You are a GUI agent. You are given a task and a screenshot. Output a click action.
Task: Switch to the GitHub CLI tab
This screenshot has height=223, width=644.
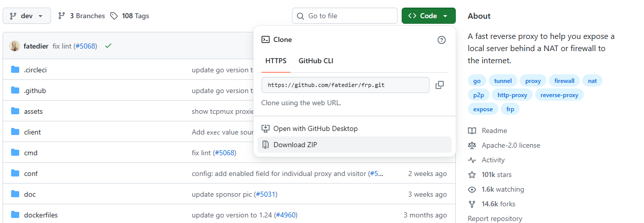(x=316, y=61)
